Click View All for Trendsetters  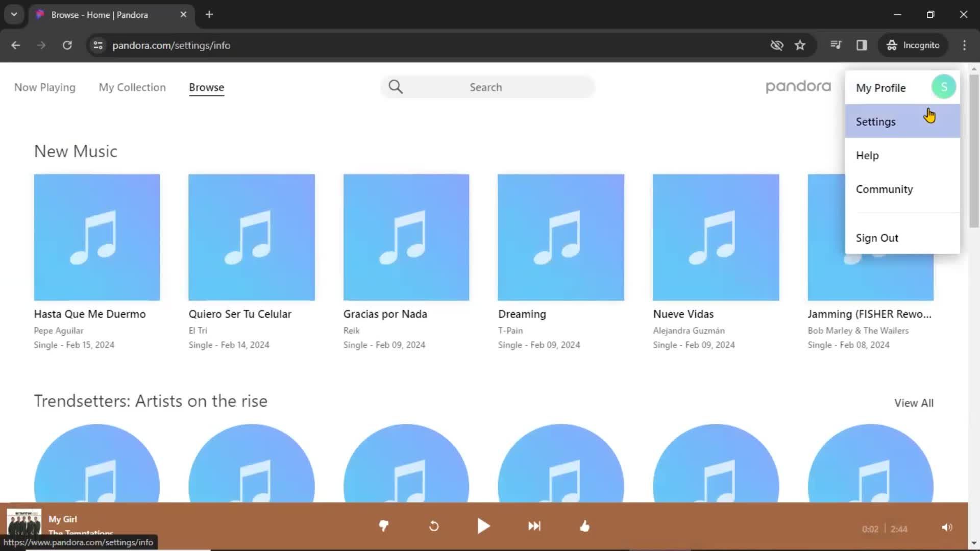pos(914,403)
